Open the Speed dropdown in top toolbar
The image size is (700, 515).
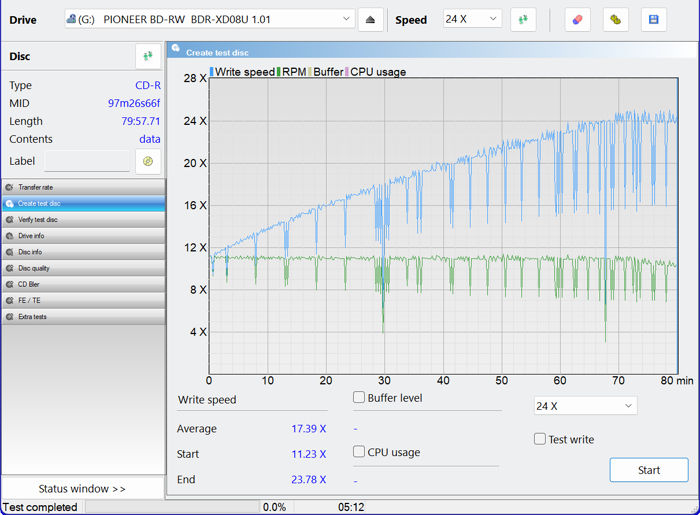click(x=473, y=20)
